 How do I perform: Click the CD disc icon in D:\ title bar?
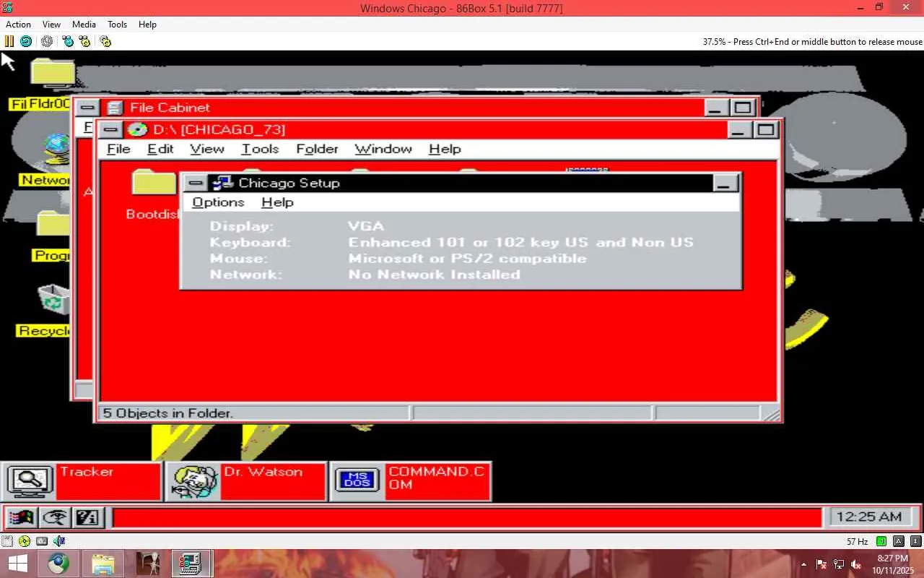click(x=137, y=130)
